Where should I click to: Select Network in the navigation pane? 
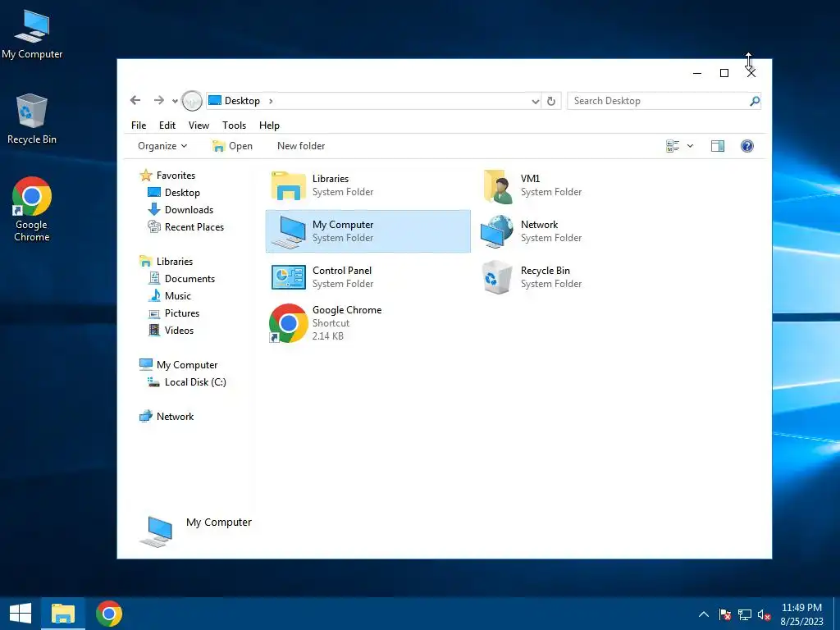pyautogui.click(x=175, y=416)
